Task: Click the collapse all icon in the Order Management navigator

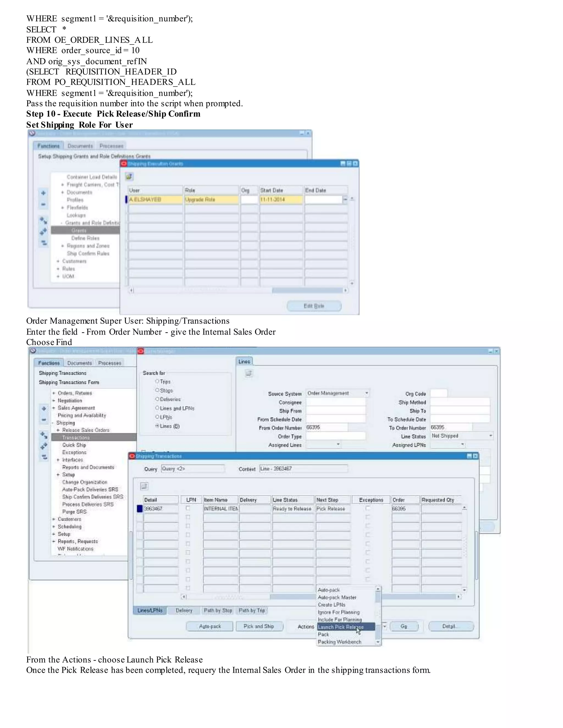Action: coord(44,457)
